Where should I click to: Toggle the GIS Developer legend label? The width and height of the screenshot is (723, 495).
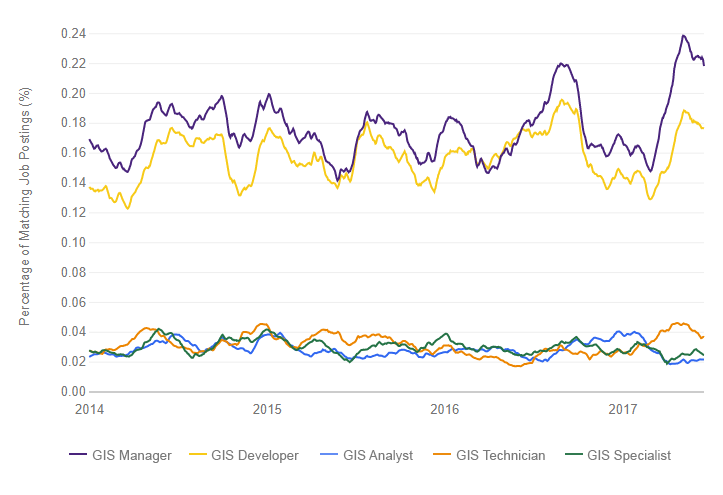tap(257, 455)
